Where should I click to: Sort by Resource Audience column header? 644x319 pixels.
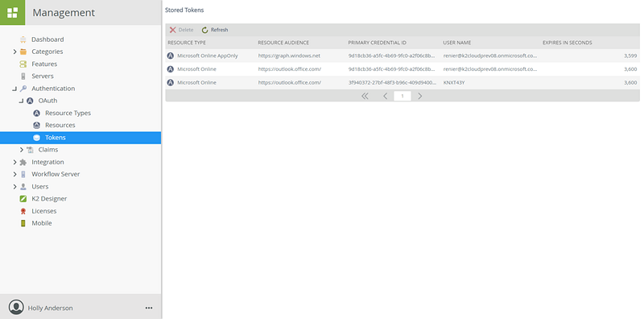click(x=283, y=43)
